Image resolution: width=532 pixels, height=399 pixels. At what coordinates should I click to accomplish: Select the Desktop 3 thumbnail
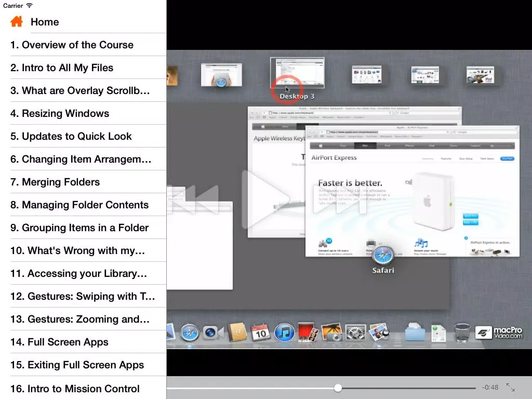tap(297, 73)
